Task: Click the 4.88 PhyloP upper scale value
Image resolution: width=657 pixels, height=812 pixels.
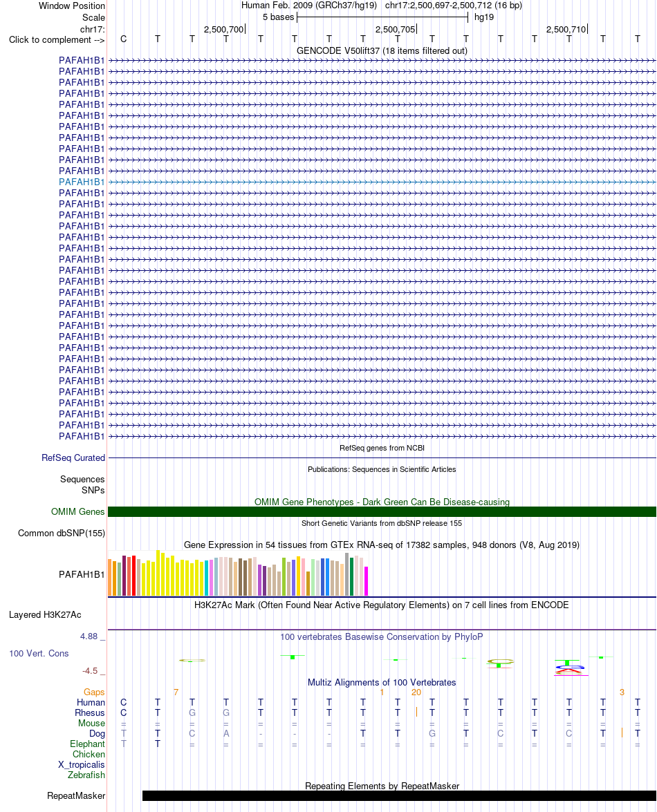Action: 89,636
